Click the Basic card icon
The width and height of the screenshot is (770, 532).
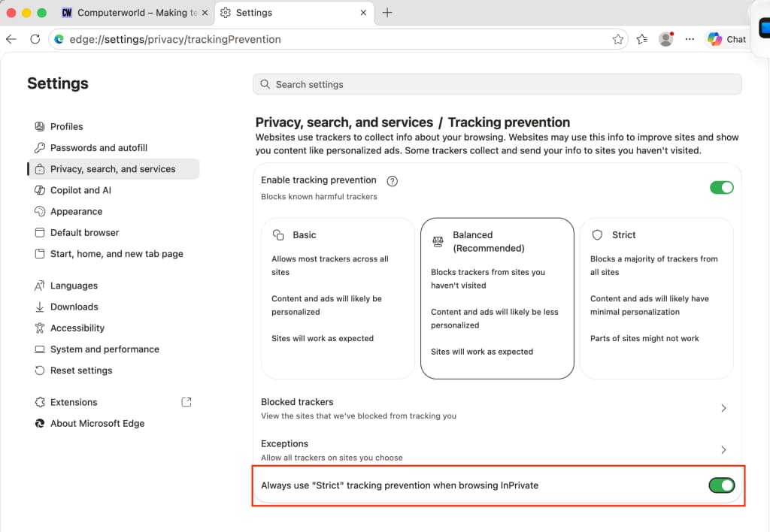coord(278,235)
